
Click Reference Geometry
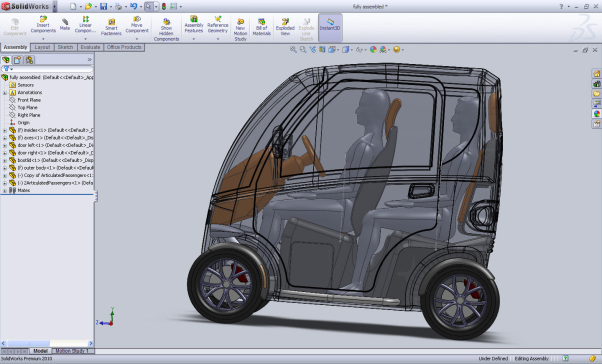(218, 25)
